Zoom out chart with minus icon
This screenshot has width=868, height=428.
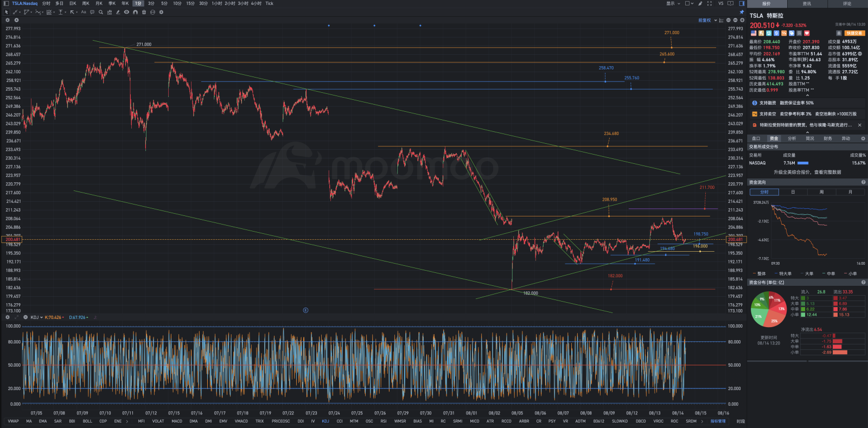click(735, 20)
